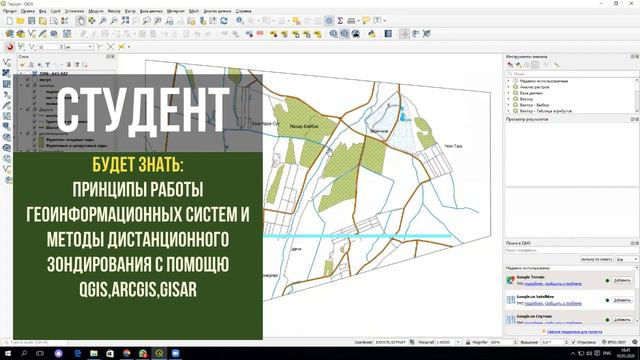This screenshot has height=360, width=640.
Task: Click Добавить for Google Terrain
Action: click(x=622, y=280)
